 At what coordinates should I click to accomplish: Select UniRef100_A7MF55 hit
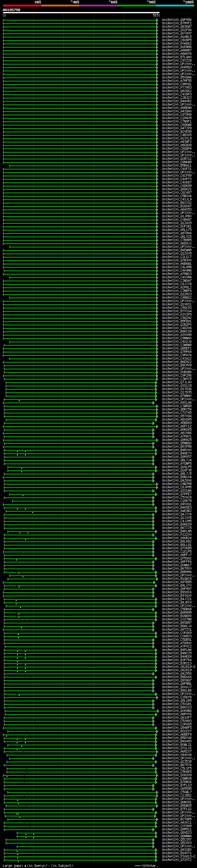(x=177, y=81)
